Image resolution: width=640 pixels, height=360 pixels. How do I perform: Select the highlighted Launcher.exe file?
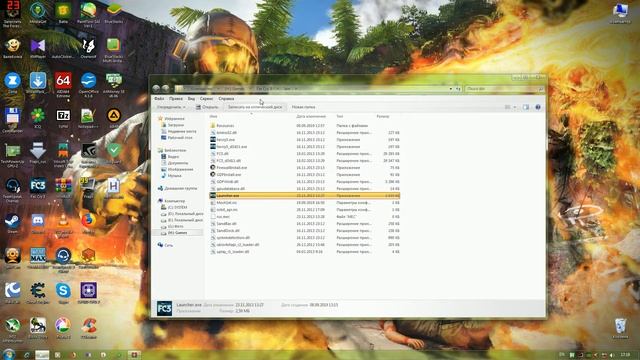click(304, 196)
